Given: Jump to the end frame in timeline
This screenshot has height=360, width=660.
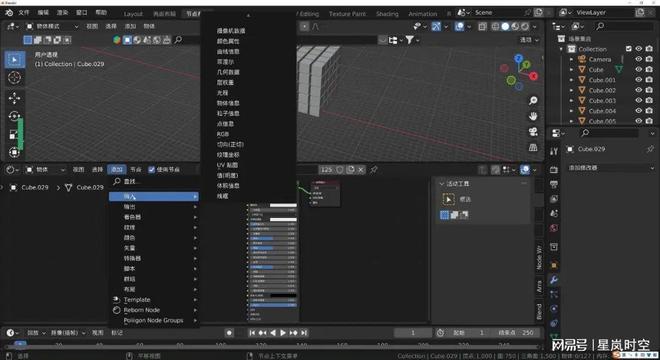Looking at the screenshot, I should pyautogui.click(x=304, y=333).
